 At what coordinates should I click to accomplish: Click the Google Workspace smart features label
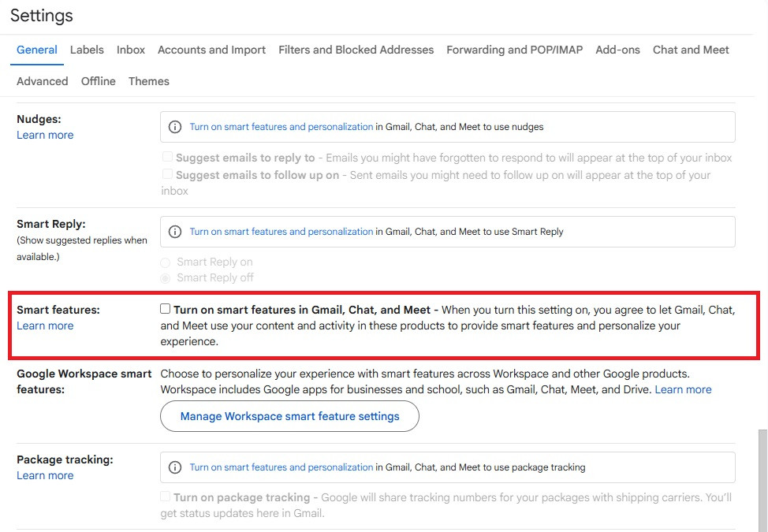pos(84,381)
